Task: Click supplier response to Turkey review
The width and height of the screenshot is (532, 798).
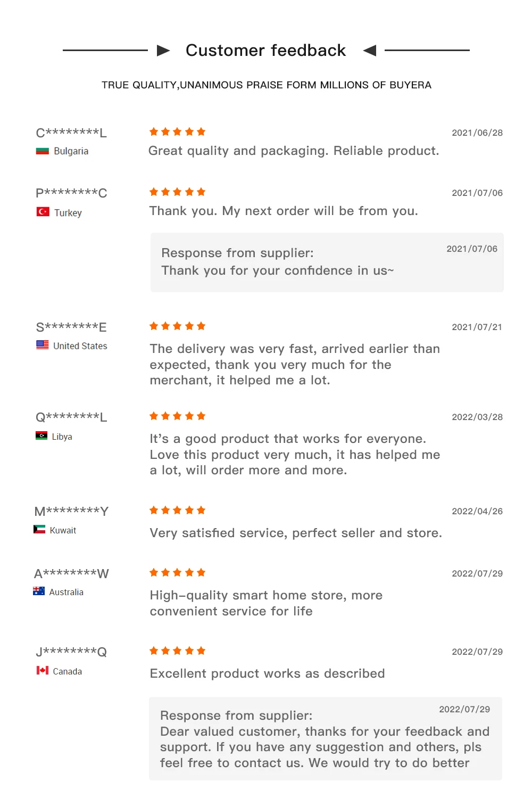Action: click(x=327, y=262)
